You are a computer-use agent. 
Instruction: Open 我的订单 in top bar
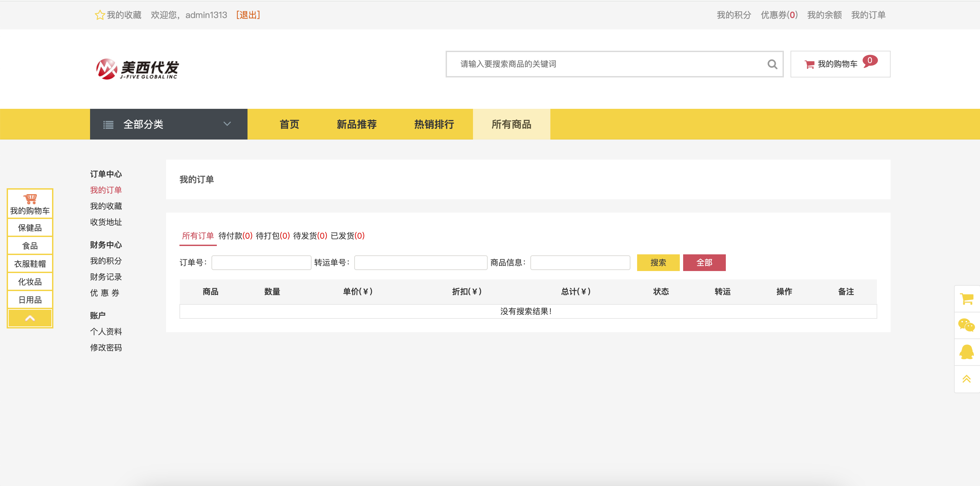(x=868, y=15)
